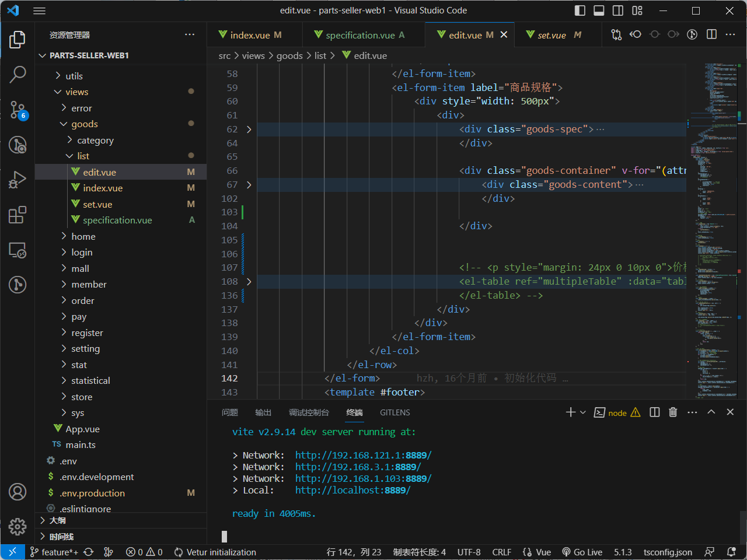Collapse the goods folder
Screen dimensions: 747x560
[121, 124]
